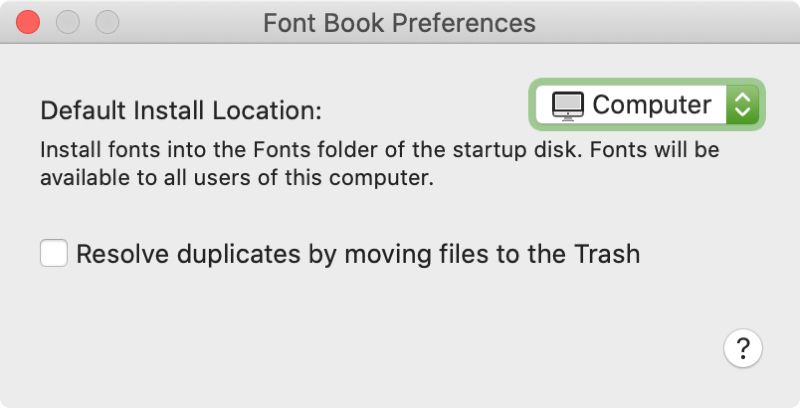
Task: Open the Default Install Location popup menu
Action: click(647, 105)
